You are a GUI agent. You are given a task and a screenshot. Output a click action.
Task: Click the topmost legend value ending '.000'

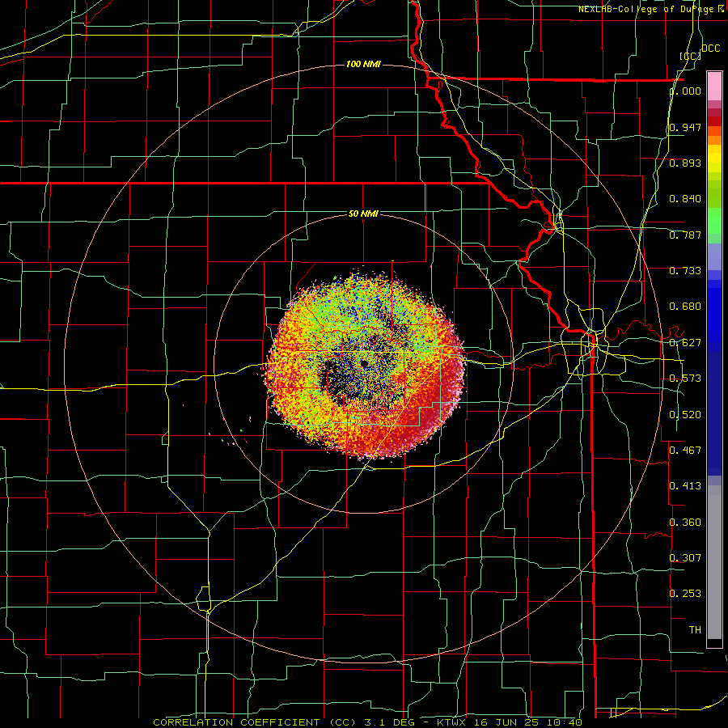point(688,91)
